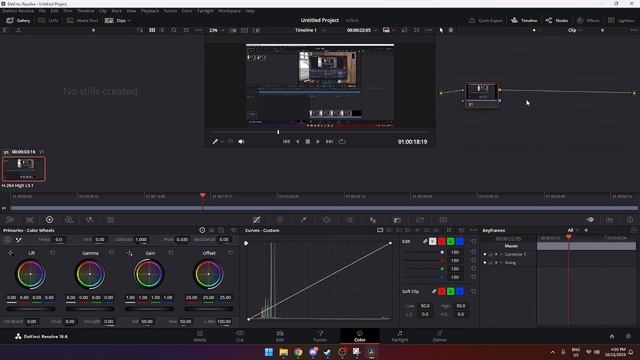
Task: Enable the blue Soft Clip channel
Action: point(460,291)
